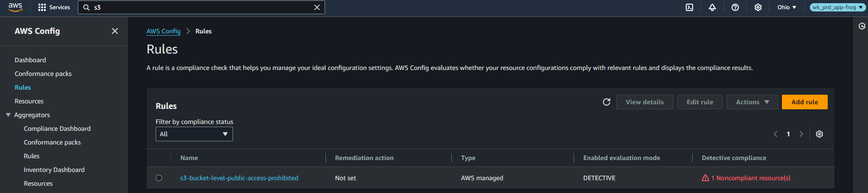Click the search magnifier icon
868x193 pixels.
point(86,7)
